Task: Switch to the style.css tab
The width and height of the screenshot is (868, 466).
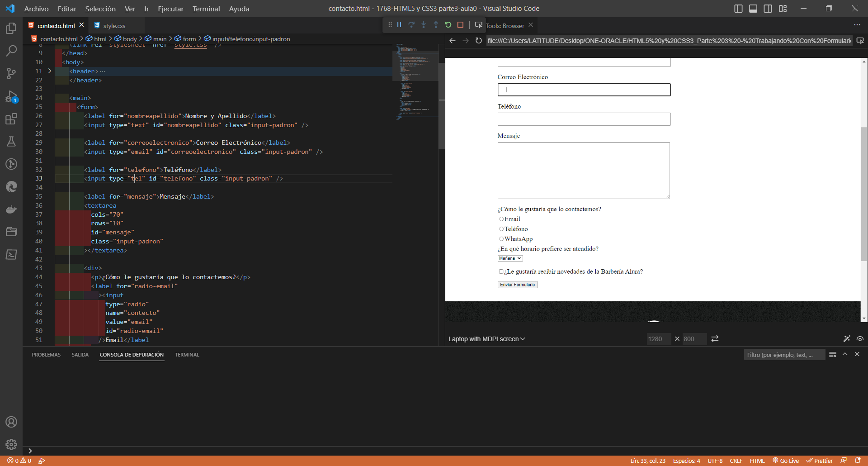Action: (x=114, y=26)
